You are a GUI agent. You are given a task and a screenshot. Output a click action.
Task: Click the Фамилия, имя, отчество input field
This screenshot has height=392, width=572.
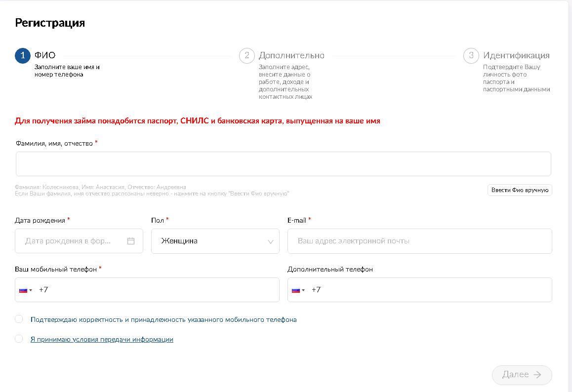(283, 164)
